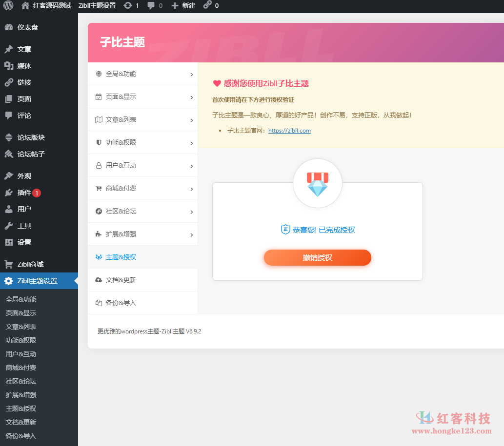Click 新建 in the top admin bar
Viewport: 504px width, 446px height.
[189, 5]
